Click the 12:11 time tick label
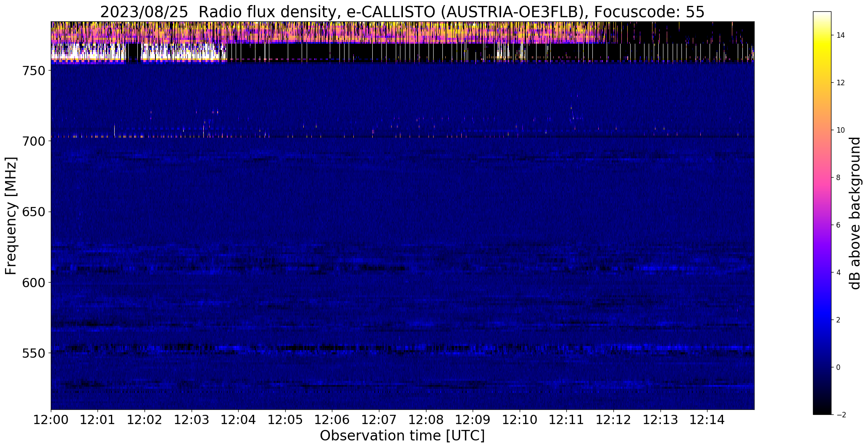This screenshot has width=868, height=448. [x=567, y=419]
